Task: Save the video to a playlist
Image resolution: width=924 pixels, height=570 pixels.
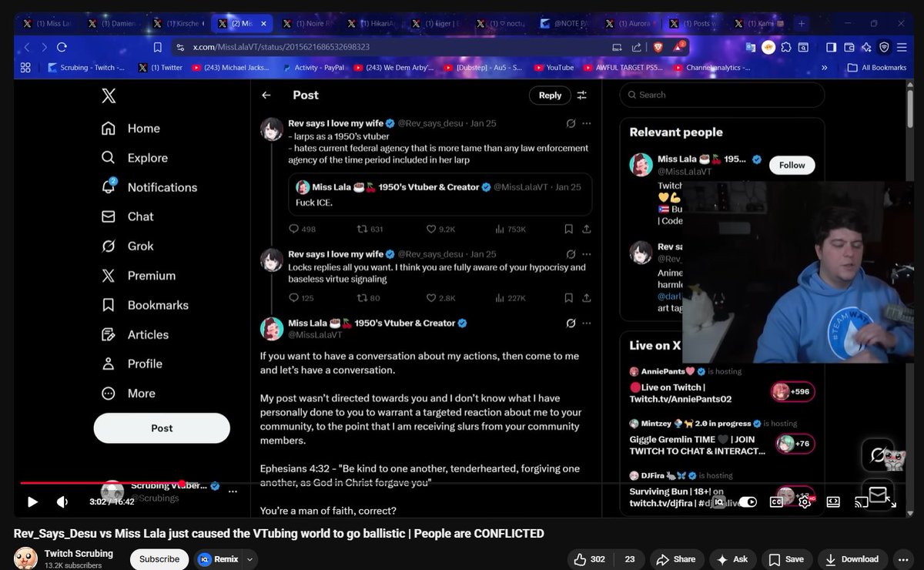Action: [786, 559]
